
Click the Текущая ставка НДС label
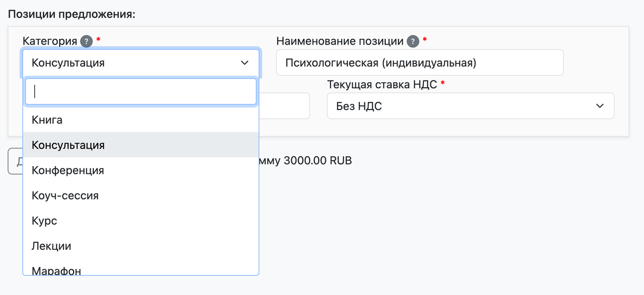pyautogui.click(x=382, y=84)
